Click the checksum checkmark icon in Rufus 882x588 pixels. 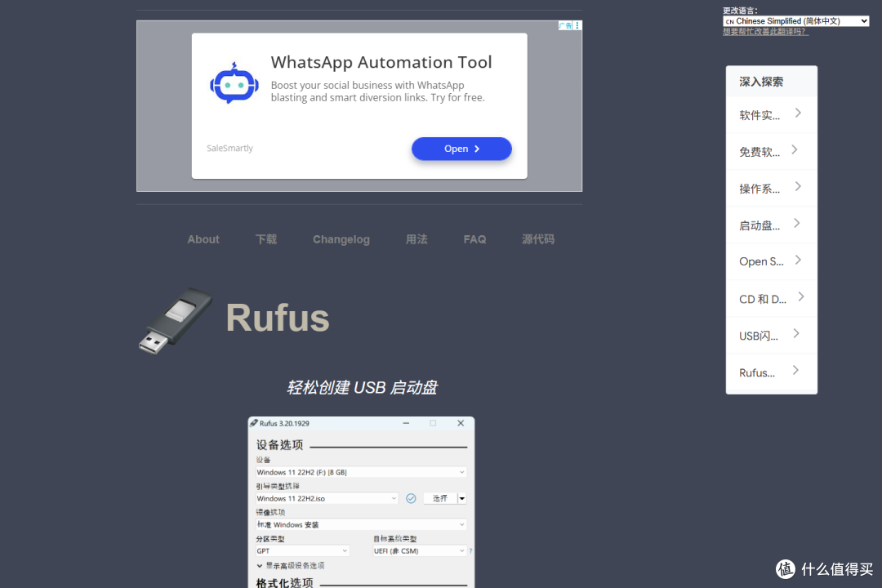(411, 498)
